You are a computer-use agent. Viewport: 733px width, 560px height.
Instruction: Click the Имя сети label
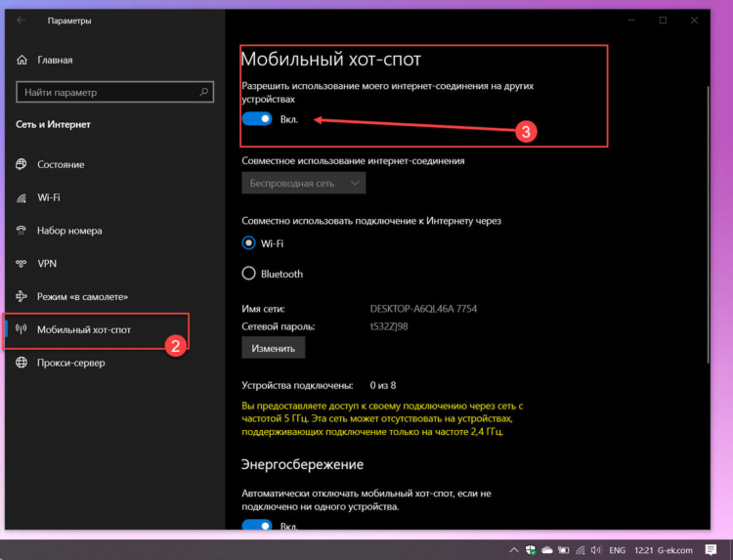point(263,309)
